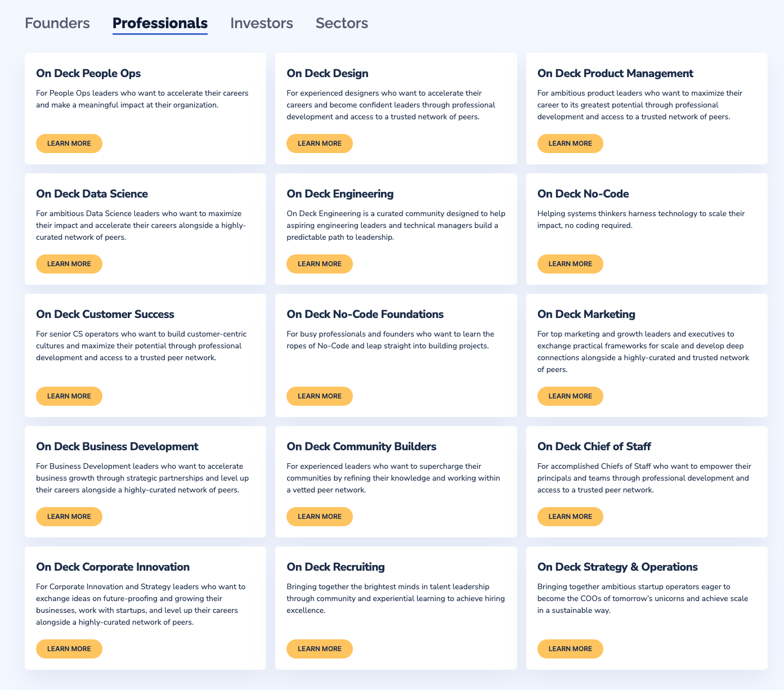This screenshot has width=784, height=690.
Task: Click the description 'For busy professionals and founders'
Action: 390,340
